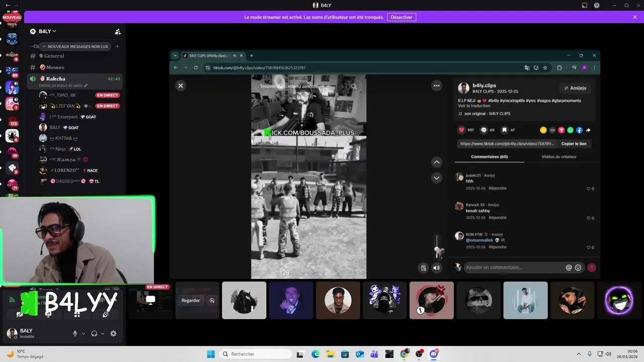The width and height of the screenshot is (644, 362).
Task: Open browser extensions puzzle icon
Action: click(x=559, y=68)
